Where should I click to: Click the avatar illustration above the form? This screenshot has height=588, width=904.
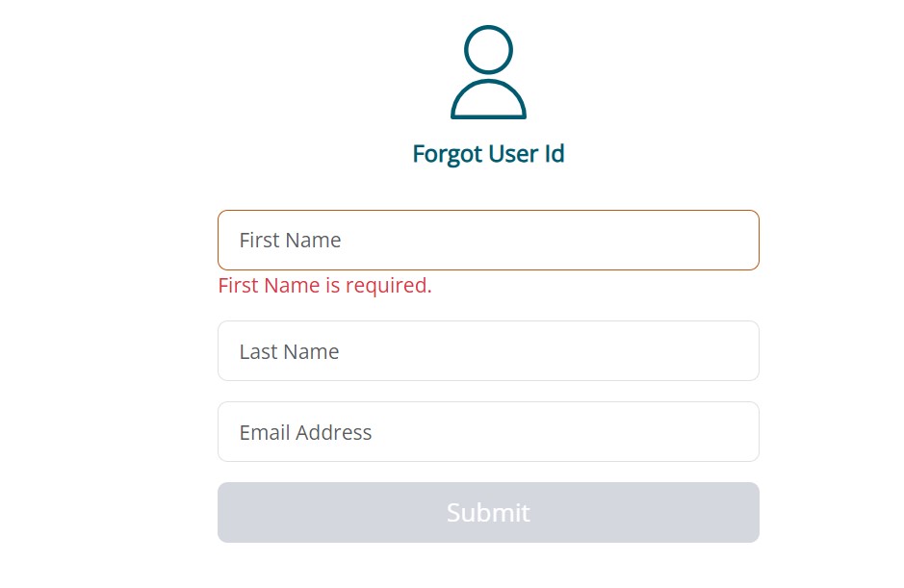pyautogui.click(x=488, y=72)
